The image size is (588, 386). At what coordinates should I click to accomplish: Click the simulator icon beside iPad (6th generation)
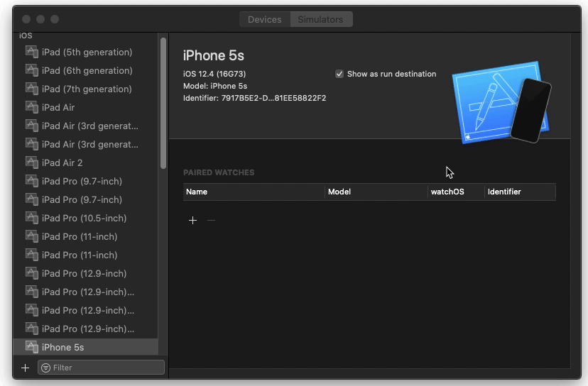click(x=31, y=70)
